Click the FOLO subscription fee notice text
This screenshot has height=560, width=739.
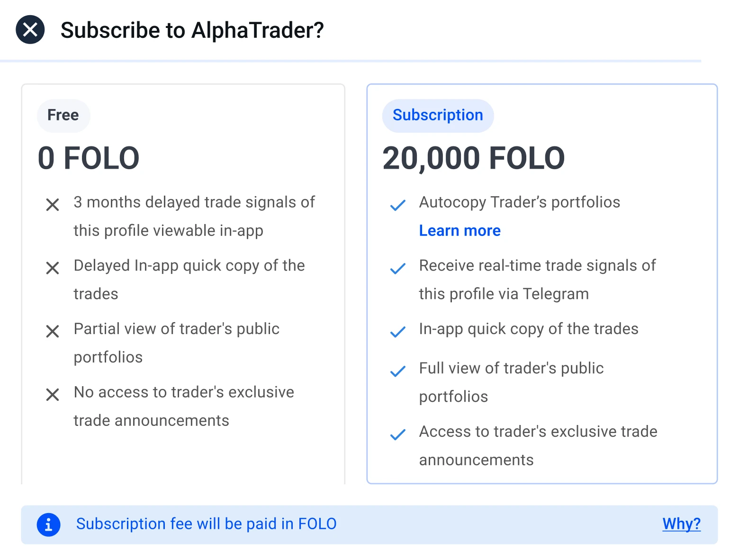(x=206, y=524)
